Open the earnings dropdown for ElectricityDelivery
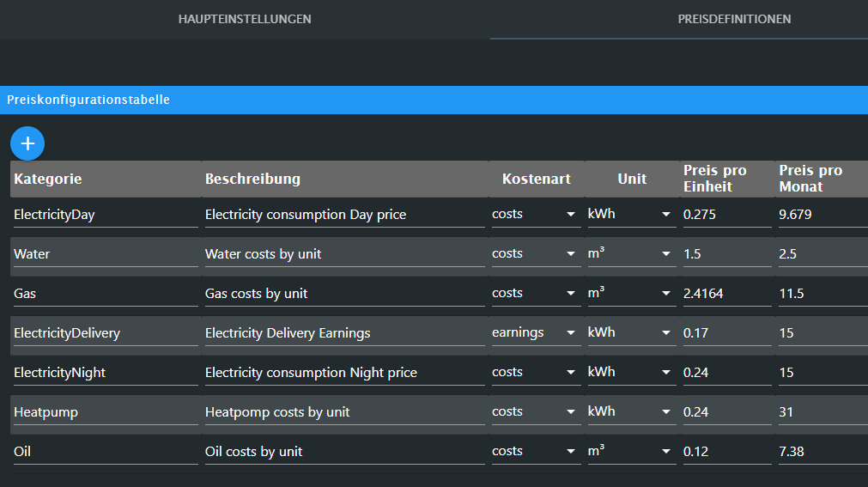The height and width of the screenshot is (487, 868). (536, 333)
